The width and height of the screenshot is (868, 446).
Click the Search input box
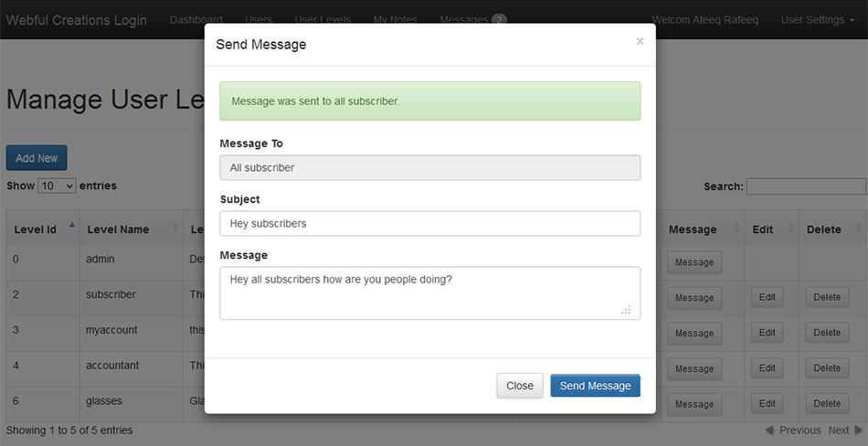pos(806,186)
